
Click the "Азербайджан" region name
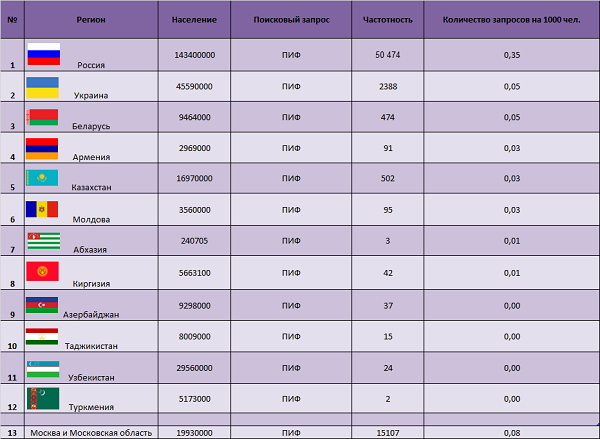pos(91,315)
